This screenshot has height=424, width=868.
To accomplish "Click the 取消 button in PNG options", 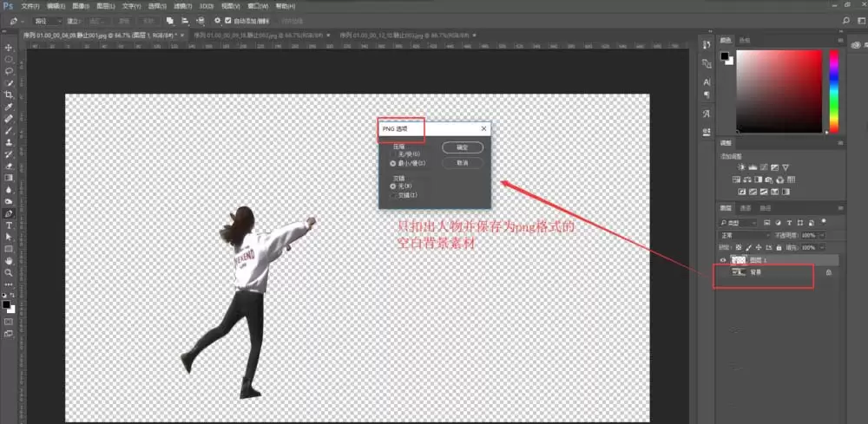I will 462,163.
